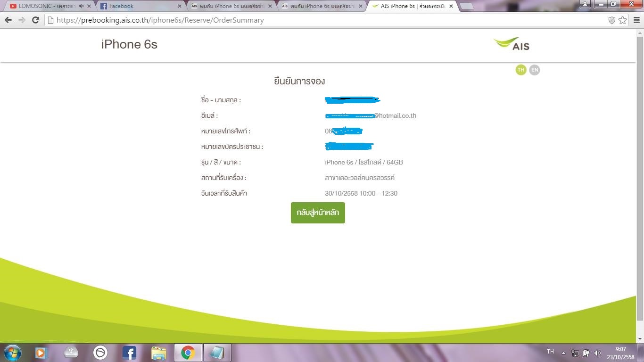Click the AIS logo
Image resolution: width=644 pixels, height=362 pixels.
(x=512, y=43)
